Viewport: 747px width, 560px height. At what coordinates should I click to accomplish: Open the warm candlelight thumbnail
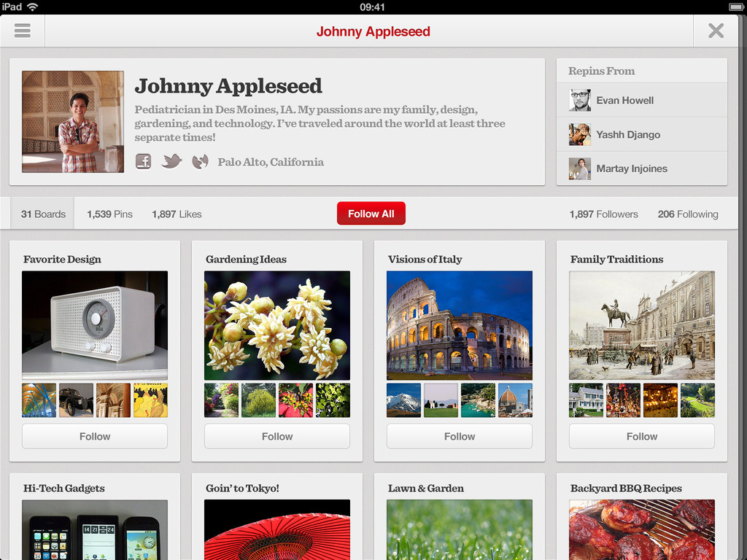point(660,400)
